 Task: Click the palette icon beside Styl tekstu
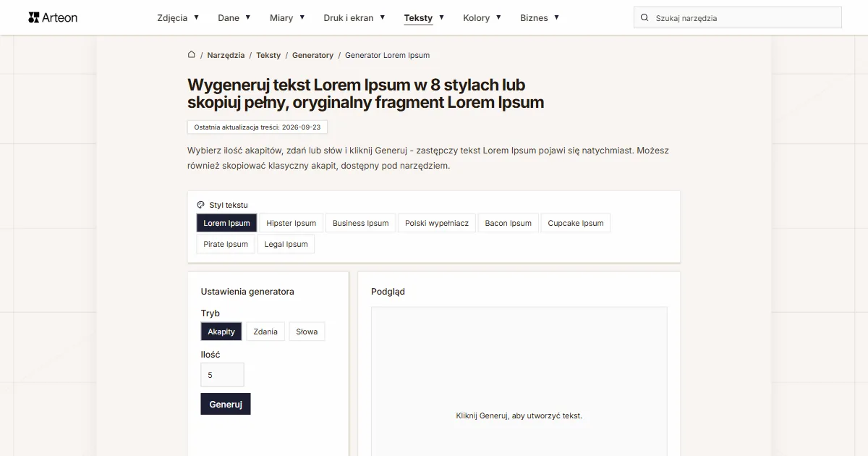coord(201,205)
